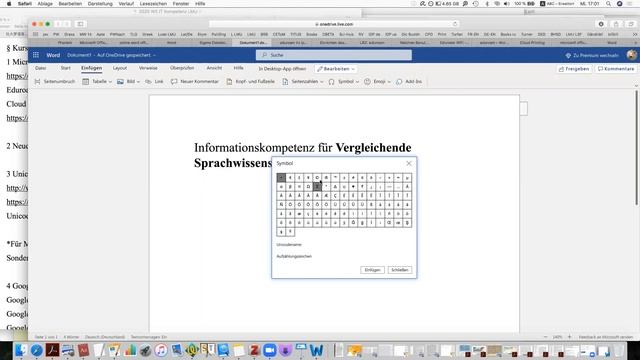
Task: Expand the document name dropdown in title bar
Action: point(154,56)
